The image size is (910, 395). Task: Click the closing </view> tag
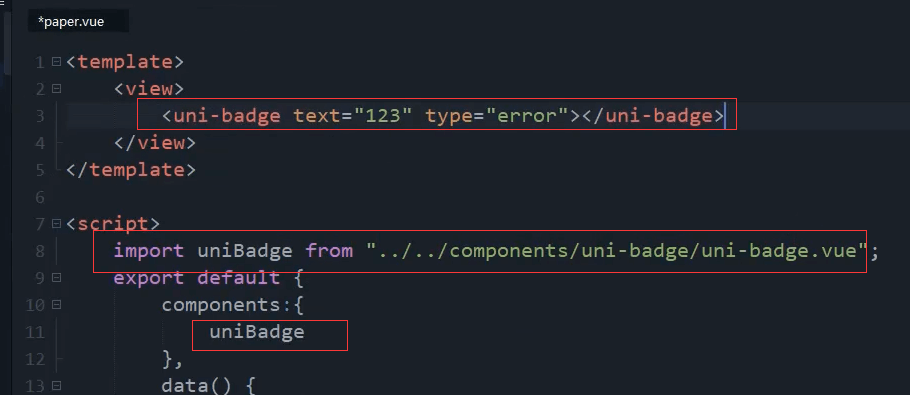coord(155,143)
